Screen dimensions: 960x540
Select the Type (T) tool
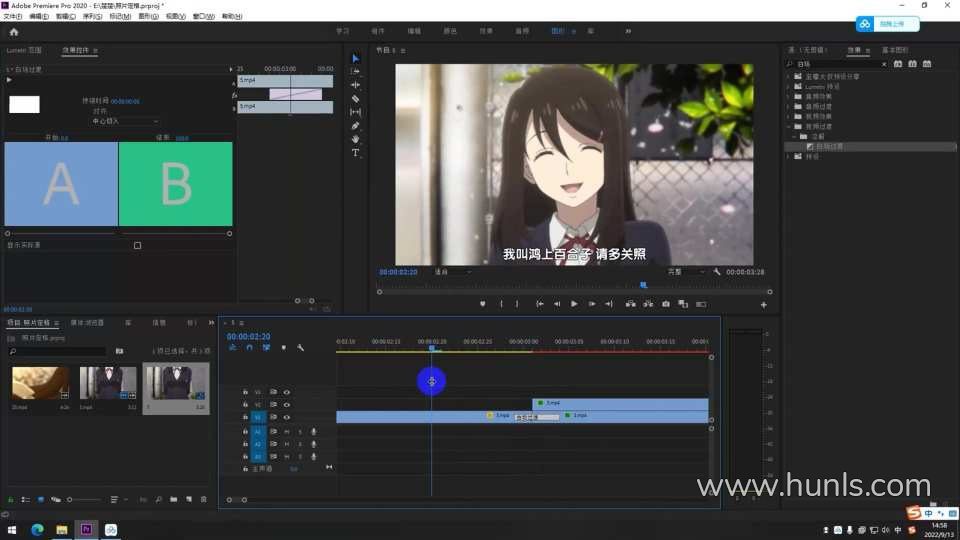[x=355, y=153]
